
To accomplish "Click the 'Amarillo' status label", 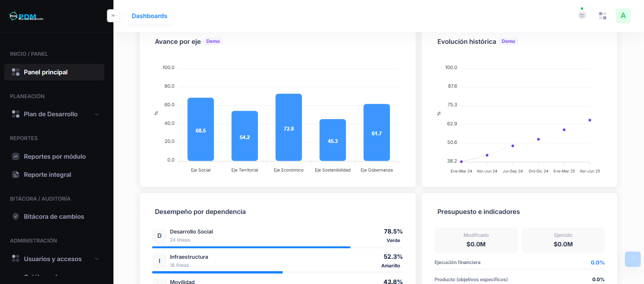I will tap(391, 265).
